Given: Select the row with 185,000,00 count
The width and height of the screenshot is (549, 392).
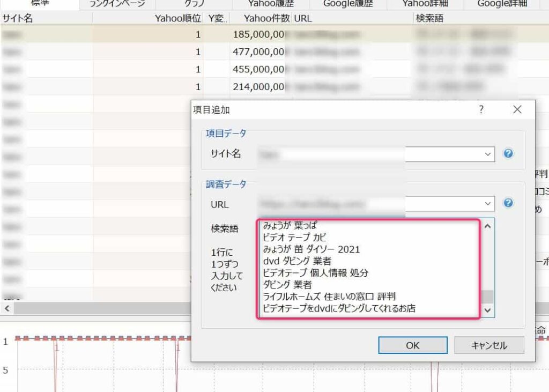Looking at the screenshot, I should pos(274,34).
